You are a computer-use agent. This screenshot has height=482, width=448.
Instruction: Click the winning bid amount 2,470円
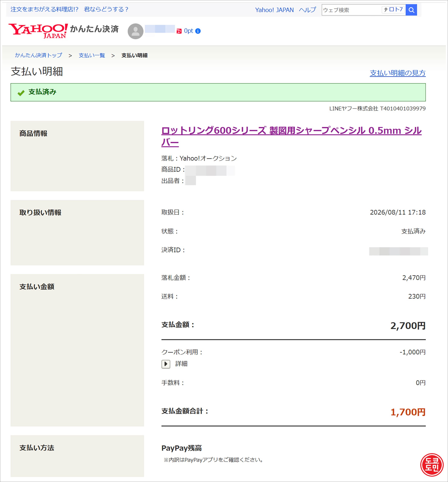[414, 278]
